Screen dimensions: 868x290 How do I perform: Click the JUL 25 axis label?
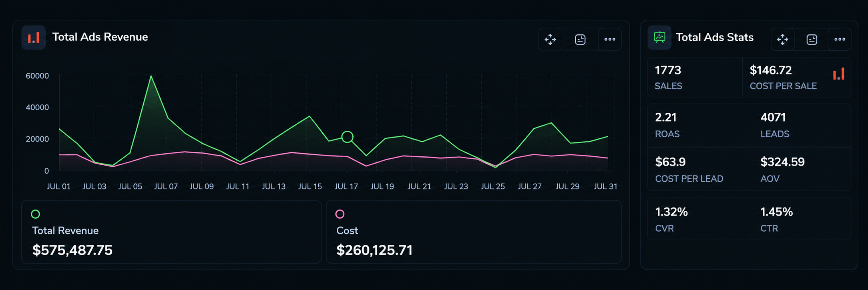point(493,186)
